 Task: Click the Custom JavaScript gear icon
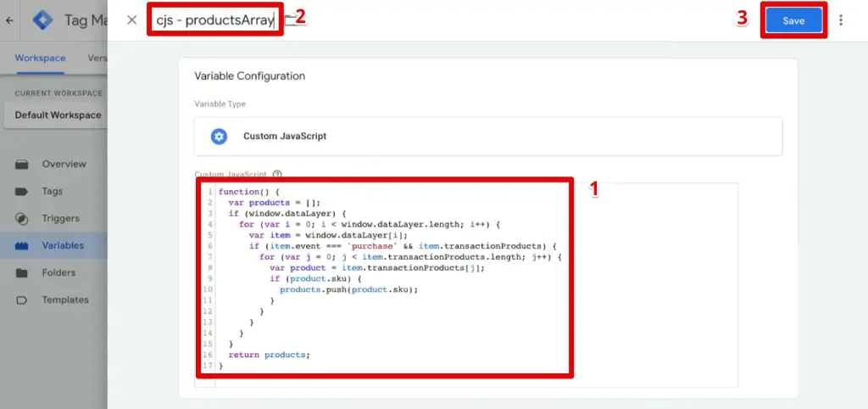(x=220, y=137)
